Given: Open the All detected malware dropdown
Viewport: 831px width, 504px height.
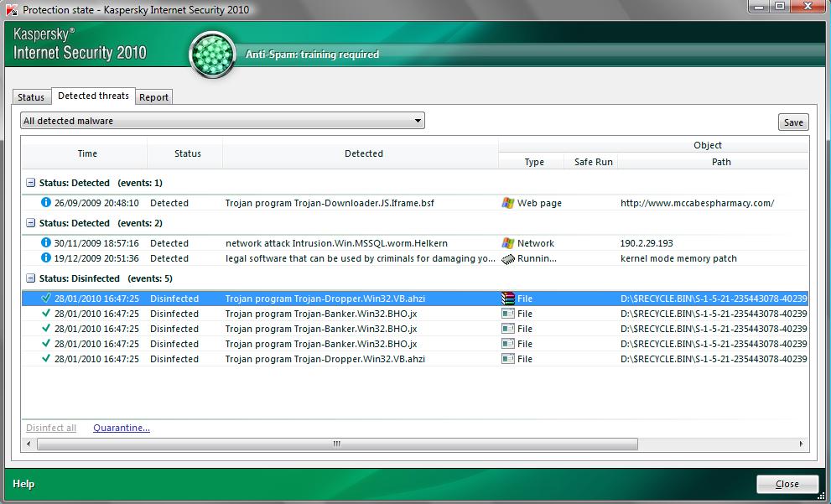Looking at the screenshot, I should [222, 121].
